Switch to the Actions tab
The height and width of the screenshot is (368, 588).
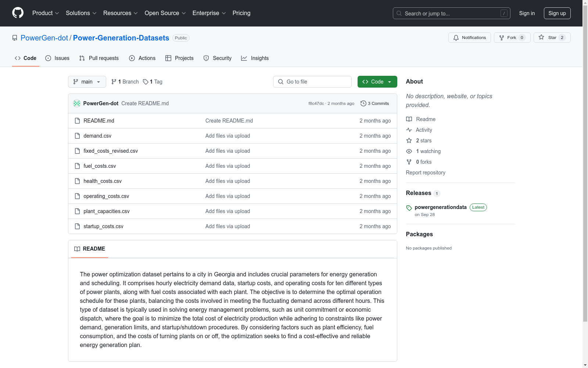[x=142, y=58]
